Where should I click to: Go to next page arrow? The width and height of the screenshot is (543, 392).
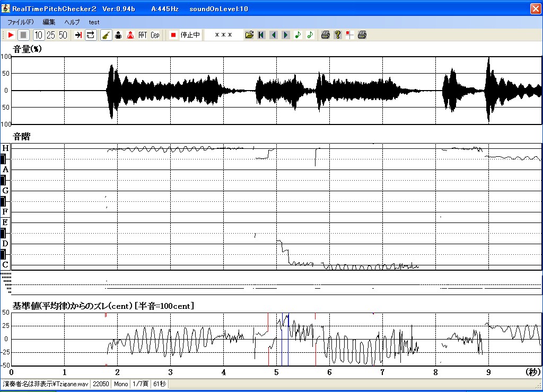pos(286,35)
